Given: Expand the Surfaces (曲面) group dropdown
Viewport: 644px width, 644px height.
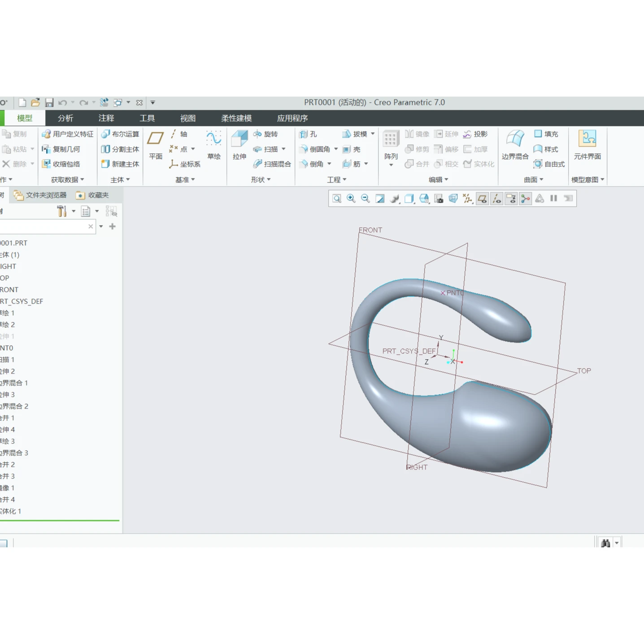Looking at the screenshot, I should pyautogui.click(x=534, y=180).
